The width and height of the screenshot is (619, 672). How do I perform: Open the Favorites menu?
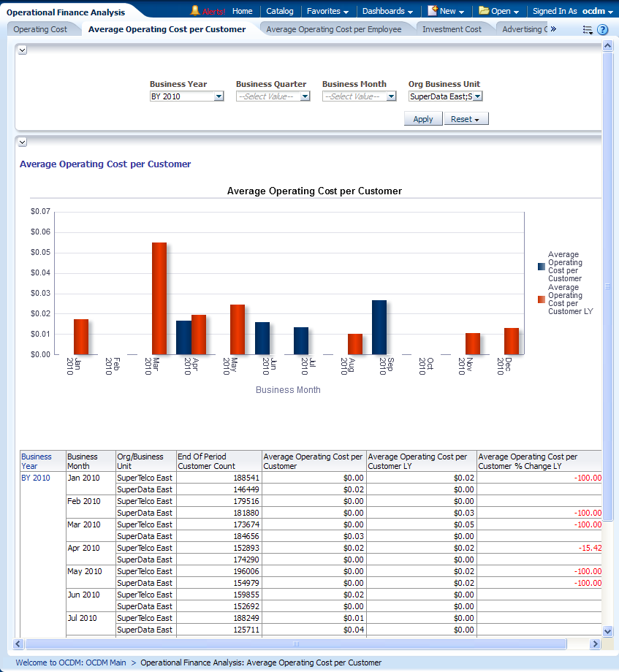(x=327, y=11)
